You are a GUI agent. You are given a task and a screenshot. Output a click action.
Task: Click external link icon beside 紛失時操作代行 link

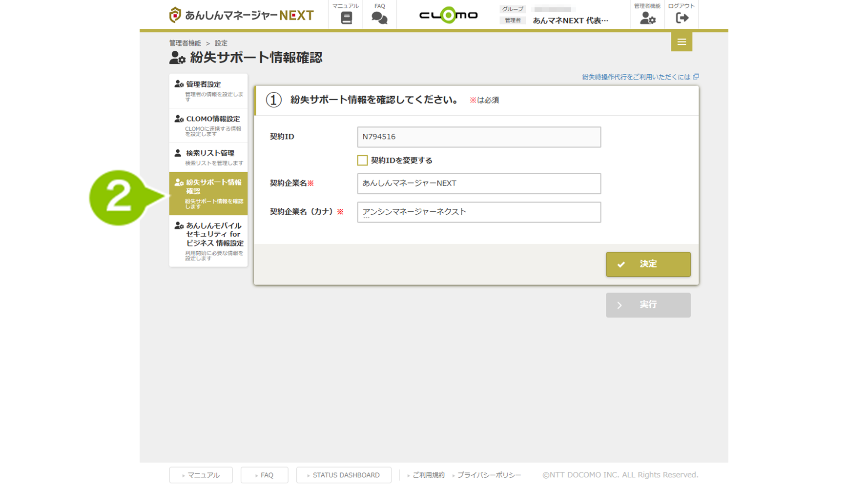pyautogui.click(x=696, y=77)
